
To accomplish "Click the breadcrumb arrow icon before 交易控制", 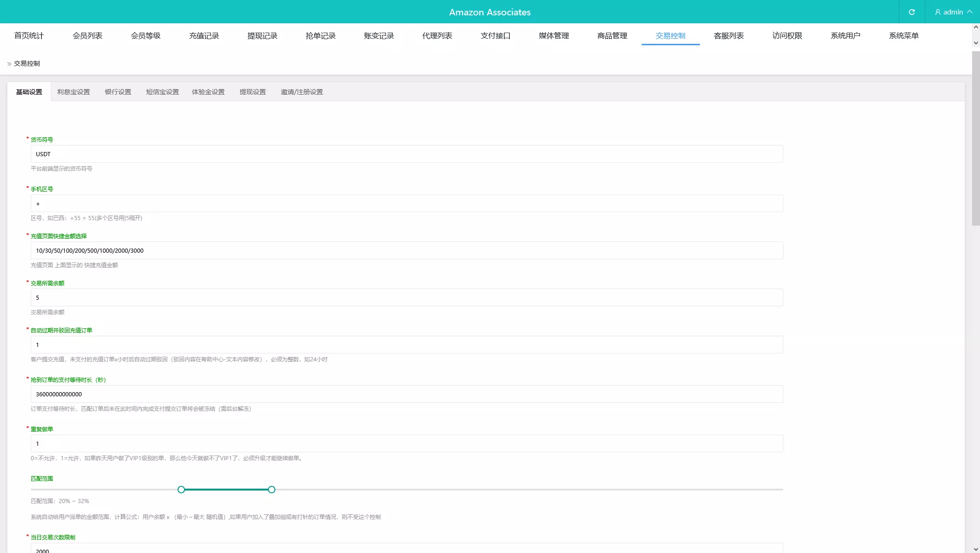I will pos(8,63).
